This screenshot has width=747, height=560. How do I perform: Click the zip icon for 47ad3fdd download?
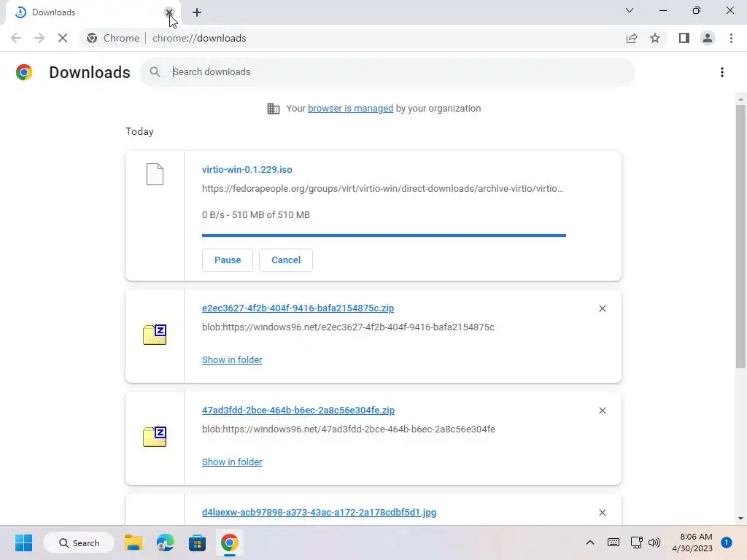(x=155, y=437)
